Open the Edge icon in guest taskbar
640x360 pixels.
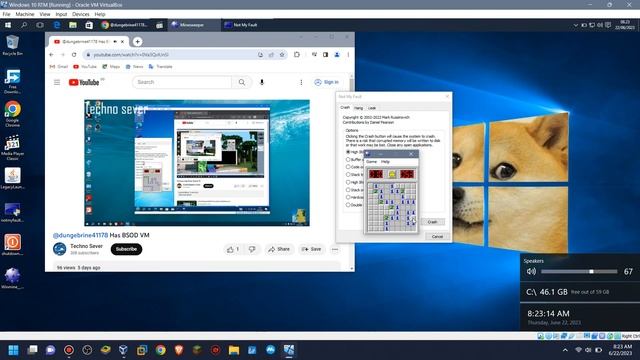[57, 25]
